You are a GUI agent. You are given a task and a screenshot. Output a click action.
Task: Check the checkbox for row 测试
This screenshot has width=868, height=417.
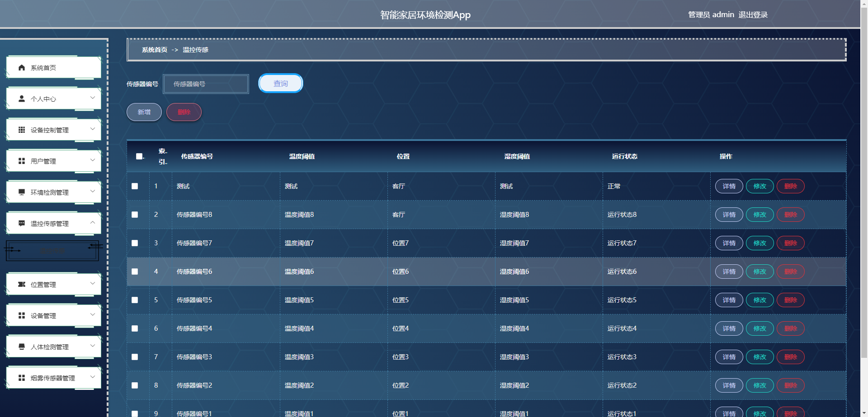coord(134,186)
